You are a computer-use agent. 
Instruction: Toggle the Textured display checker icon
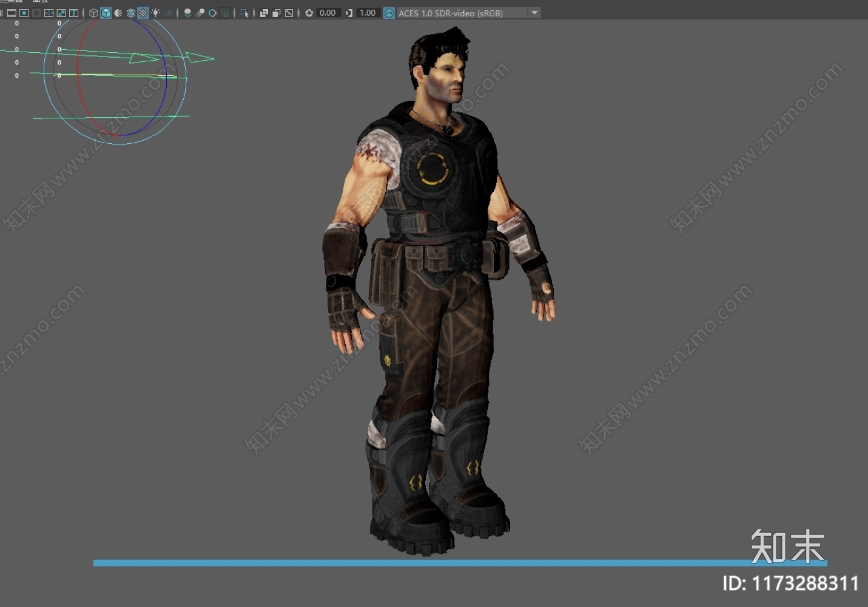[143, 13]
